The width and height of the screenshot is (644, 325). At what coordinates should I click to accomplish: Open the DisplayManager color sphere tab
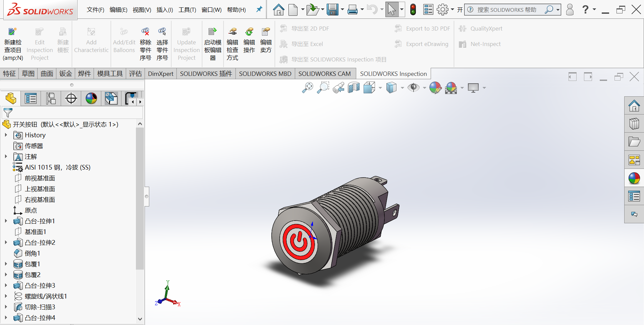[x=91, y=98]
